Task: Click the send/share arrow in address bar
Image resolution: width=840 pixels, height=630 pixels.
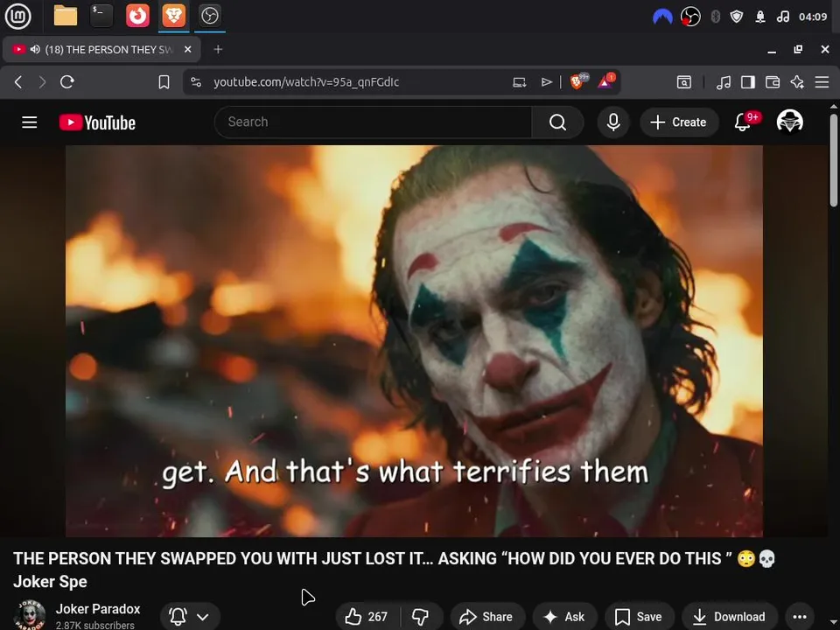Action: [x=546, y=82]
